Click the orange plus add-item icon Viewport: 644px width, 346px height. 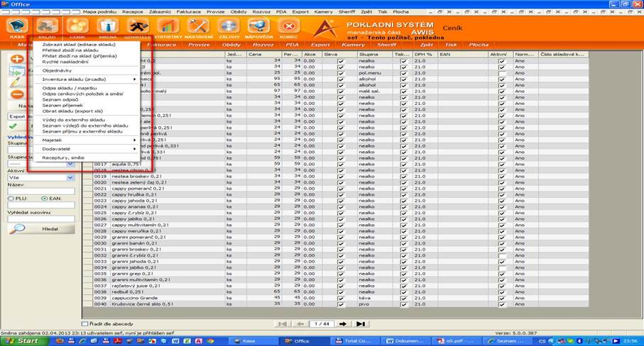tap(16, 59)
